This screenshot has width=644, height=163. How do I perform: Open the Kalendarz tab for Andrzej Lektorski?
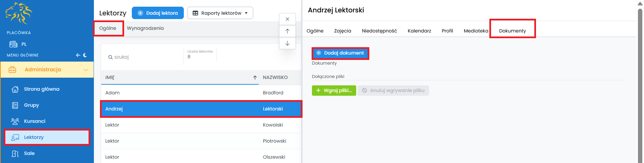(419, 31)
